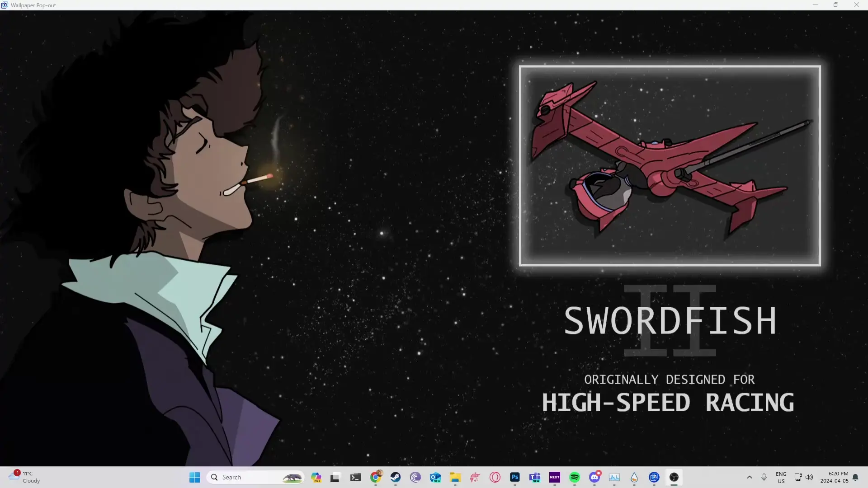Viewport: 868px width, 488px height.
Task: Switch input language from ENG US indicator
Action: [781, 478]
